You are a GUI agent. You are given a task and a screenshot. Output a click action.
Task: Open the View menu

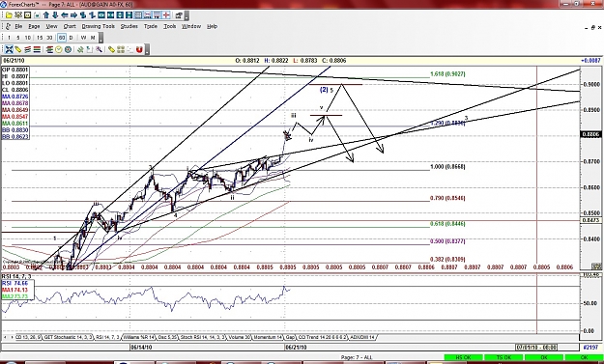point(51,26)
